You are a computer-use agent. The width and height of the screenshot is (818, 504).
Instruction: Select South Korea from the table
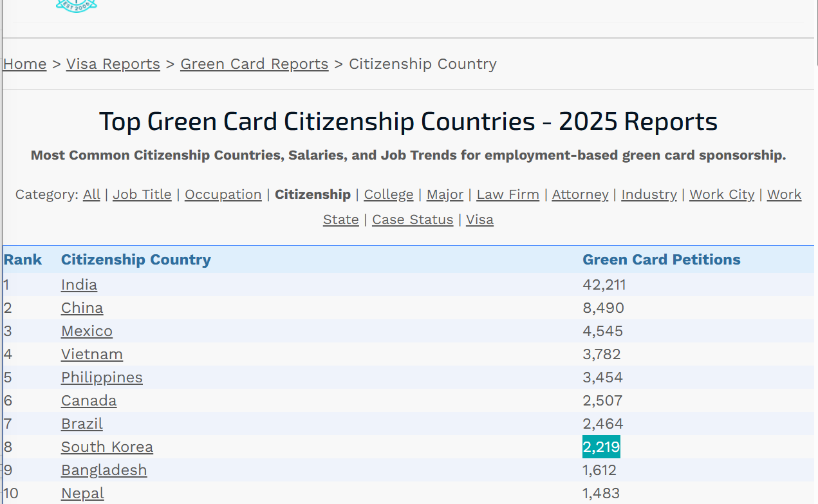[107, 447]
